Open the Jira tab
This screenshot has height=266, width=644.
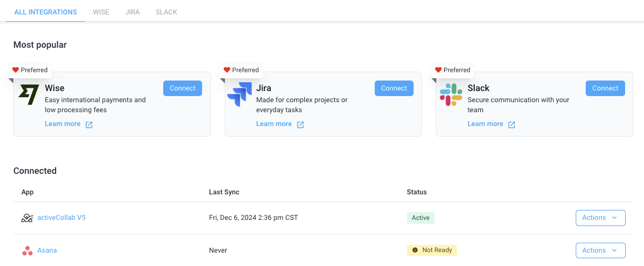pos(132,12)
